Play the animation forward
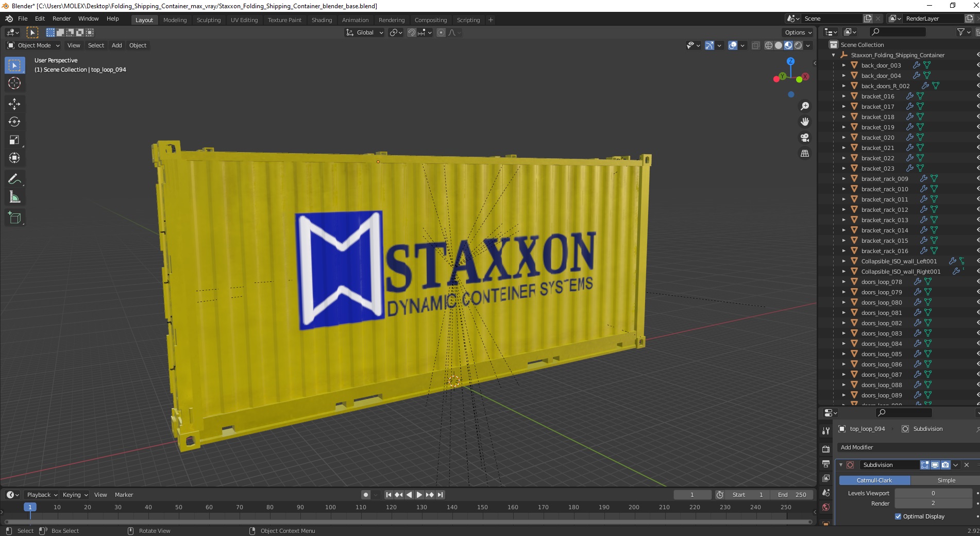The image size is (980, 536). (419, 495)
